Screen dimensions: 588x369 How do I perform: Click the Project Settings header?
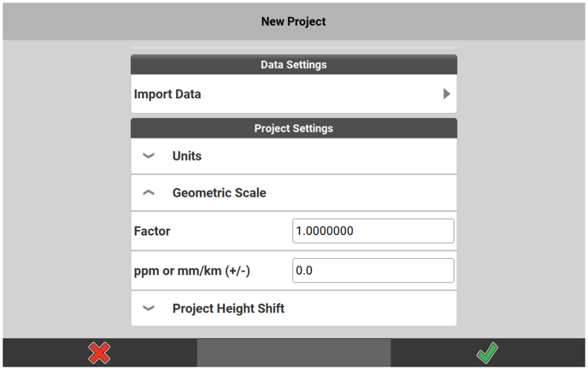[x=293, y=128]
